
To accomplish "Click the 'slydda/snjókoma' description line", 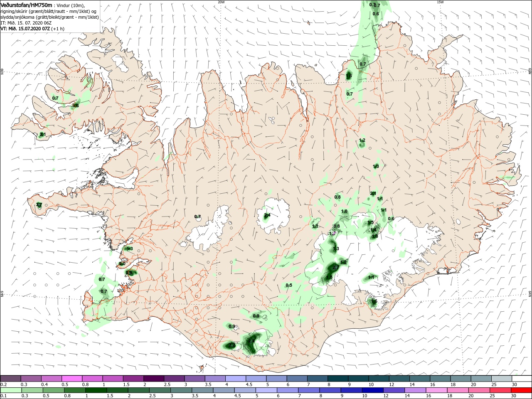I will coord(49,17).
